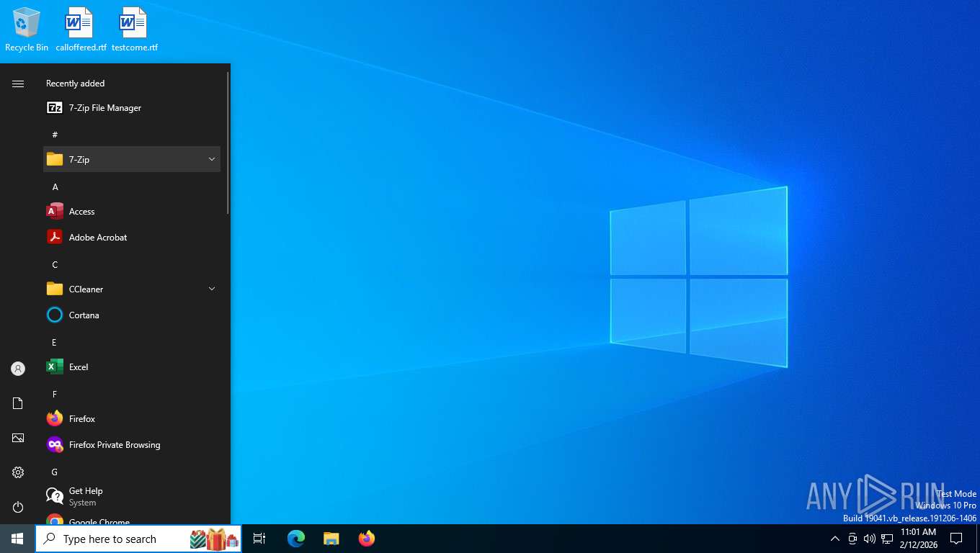
Task: Open the 7-Zip folder entry
Action: (x=132, y=159)
